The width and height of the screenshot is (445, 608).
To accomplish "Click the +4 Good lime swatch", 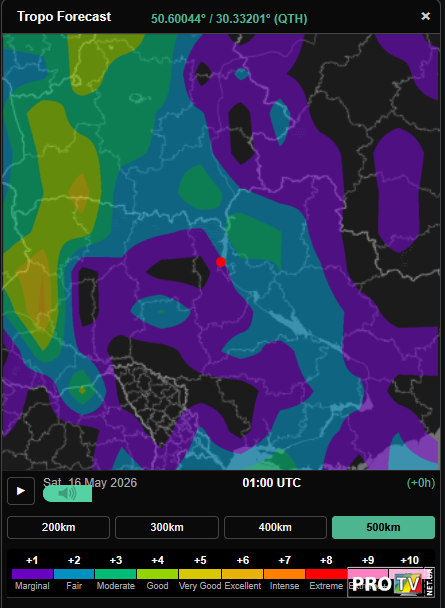I will (x=157, y=574).
